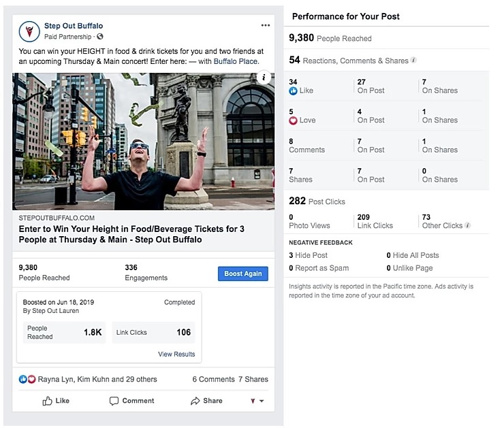Open the View Results link

(x=176, y=354)
